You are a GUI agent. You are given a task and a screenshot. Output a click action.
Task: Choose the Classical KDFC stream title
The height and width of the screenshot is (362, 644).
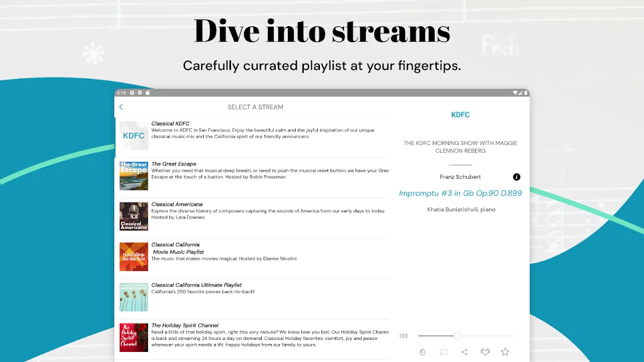tap(171, 124)
